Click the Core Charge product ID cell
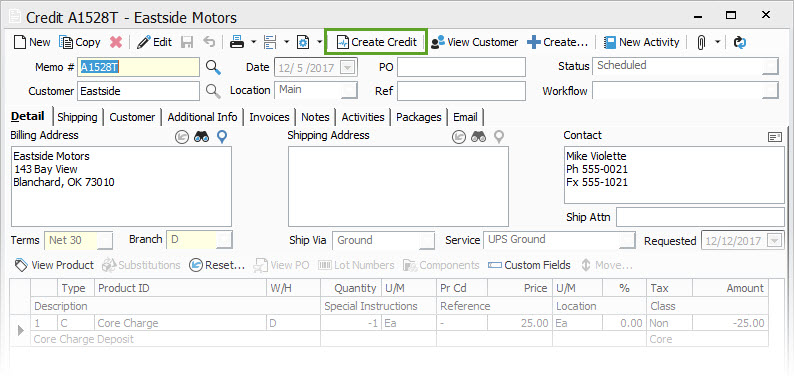This screenshot has height=378, width=794. pos(181,323)
